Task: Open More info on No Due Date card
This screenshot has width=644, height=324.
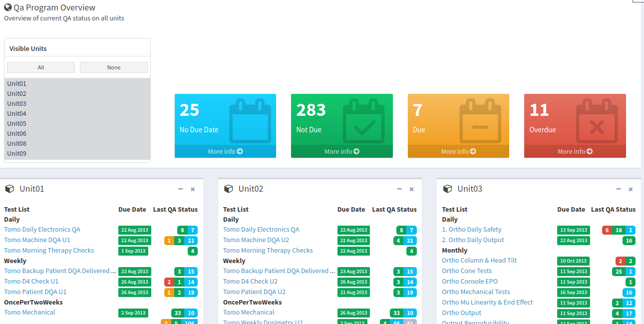Action: pos(226,151)
